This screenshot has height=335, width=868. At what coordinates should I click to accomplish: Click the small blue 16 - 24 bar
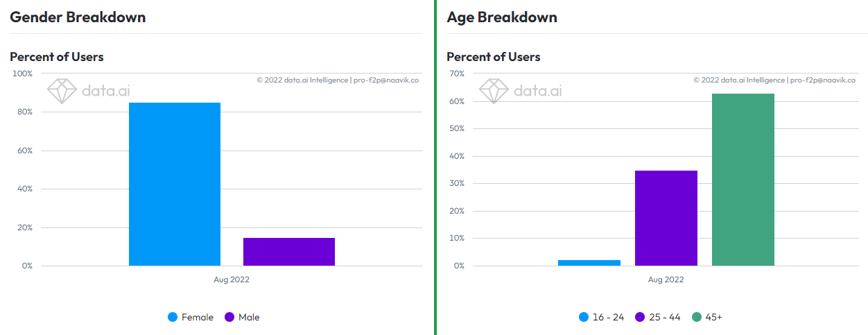[x=589, y=263]
